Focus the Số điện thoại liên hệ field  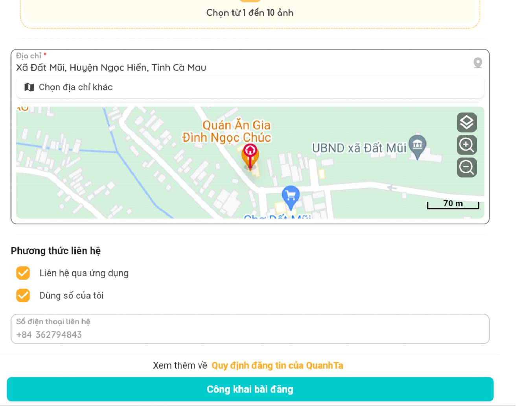point(250,329)
